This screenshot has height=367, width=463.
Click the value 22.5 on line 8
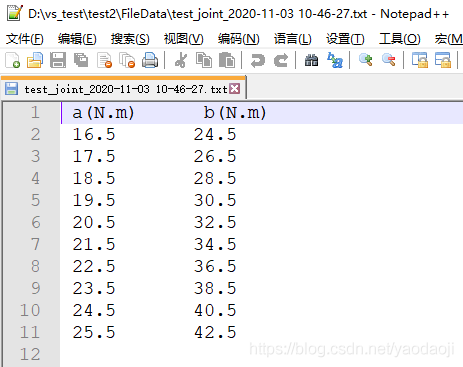[94, 267]
